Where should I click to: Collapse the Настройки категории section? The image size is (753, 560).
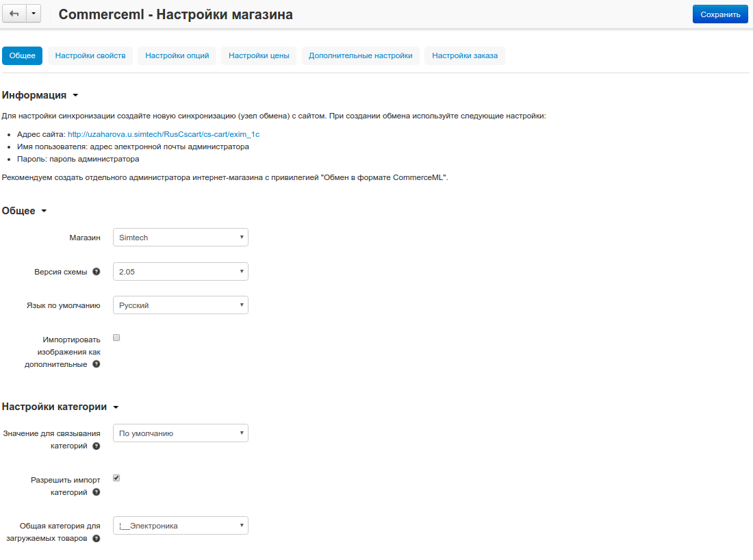tap(60, 407)
